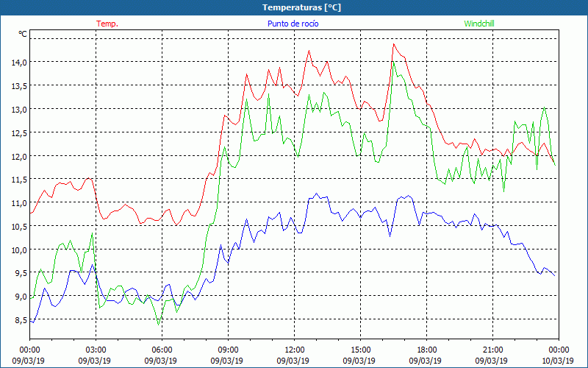Click the 12,0 y-axis value

19,156
